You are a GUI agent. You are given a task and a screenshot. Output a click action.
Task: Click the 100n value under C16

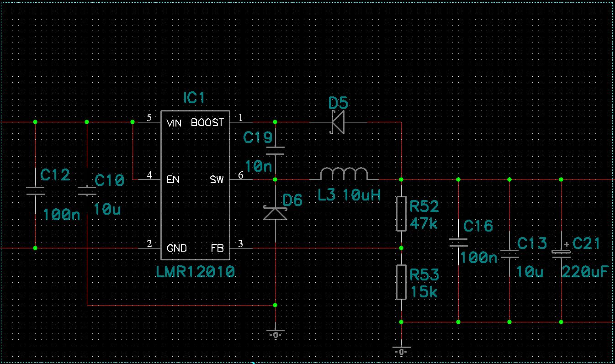(x=479, y=258)
